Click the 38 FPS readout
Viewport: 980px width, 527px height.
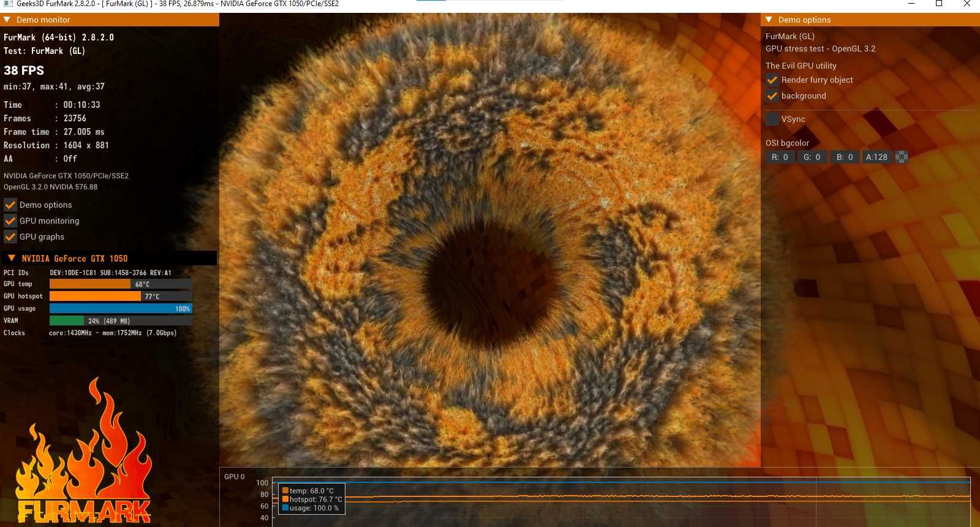click(24, 70)
